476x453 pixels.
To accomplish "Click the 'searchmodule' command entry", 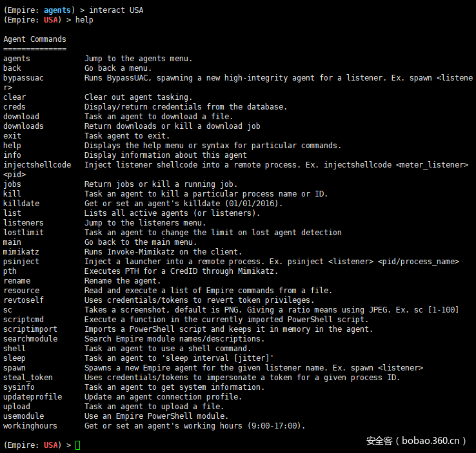I will coord(30,339).
